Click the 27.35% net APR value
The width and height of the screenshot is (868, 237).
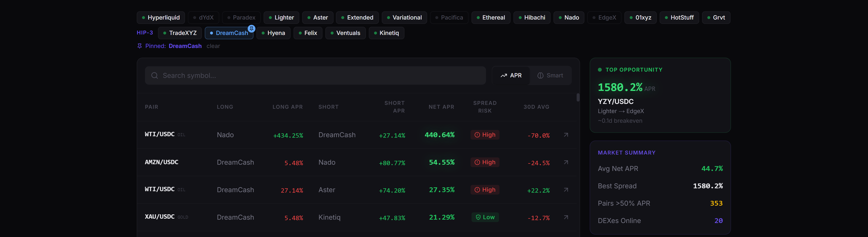[x=442, y=190]
